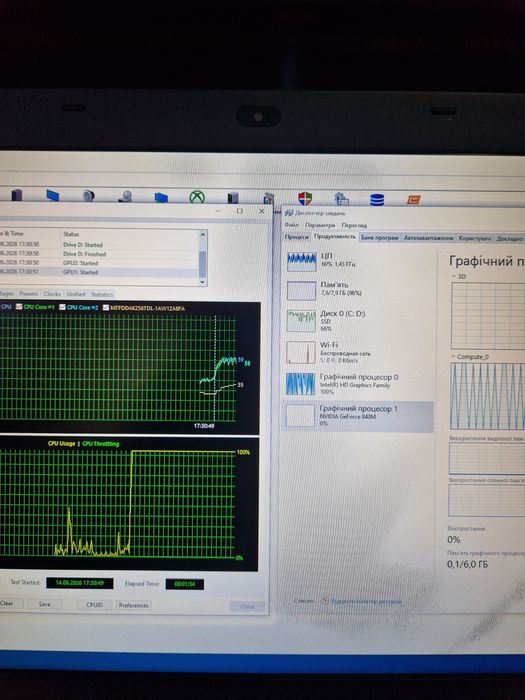Click the resource monitor icon beside the link
Viewport: 525px width, 700px height.
coord(325,600)
